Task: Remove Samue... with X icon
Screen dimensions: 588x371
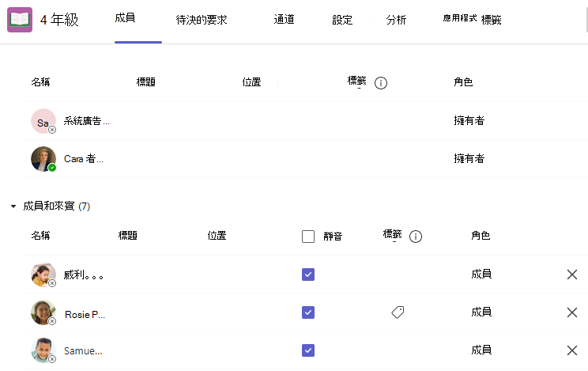Action: tap(572, 350)
